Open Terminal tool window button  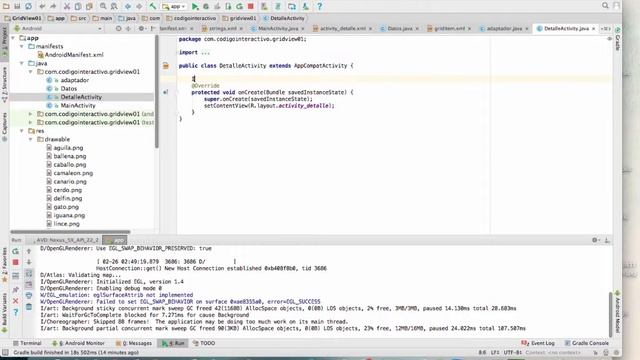click(27, 343)
